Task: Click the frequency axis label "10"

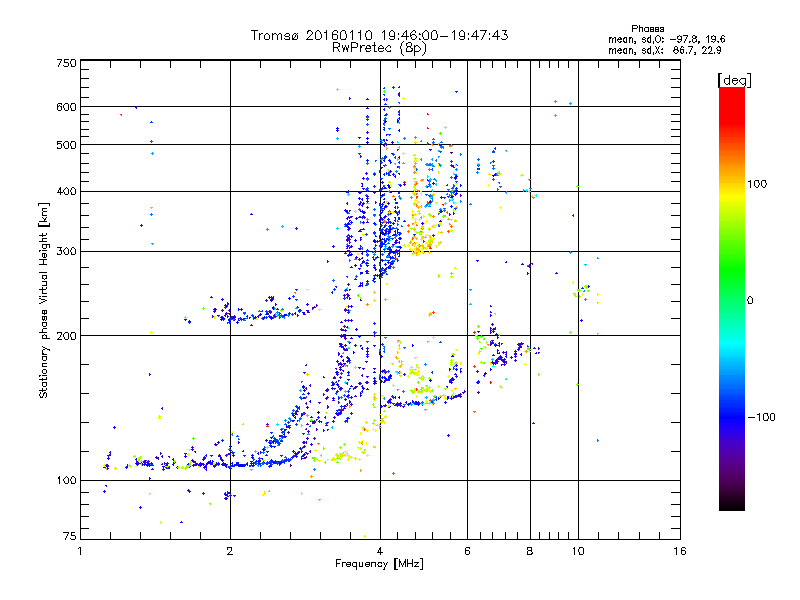Action: 578,551
